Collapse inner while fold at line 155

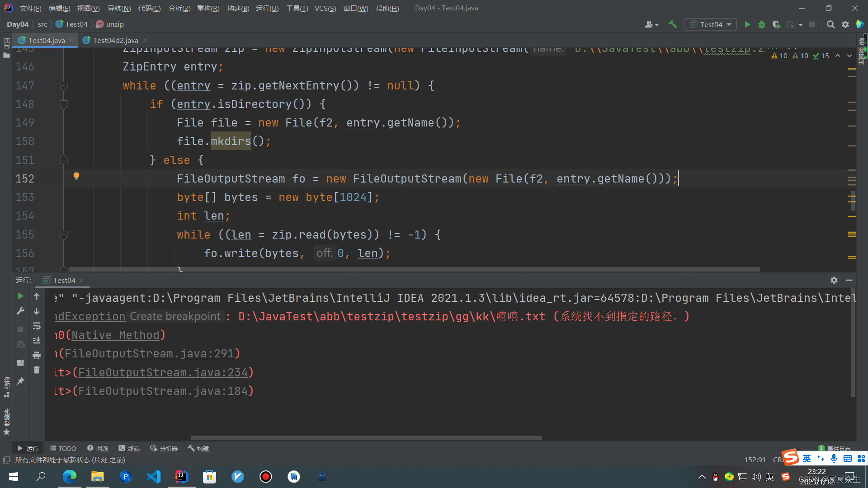tap(64, 235)
